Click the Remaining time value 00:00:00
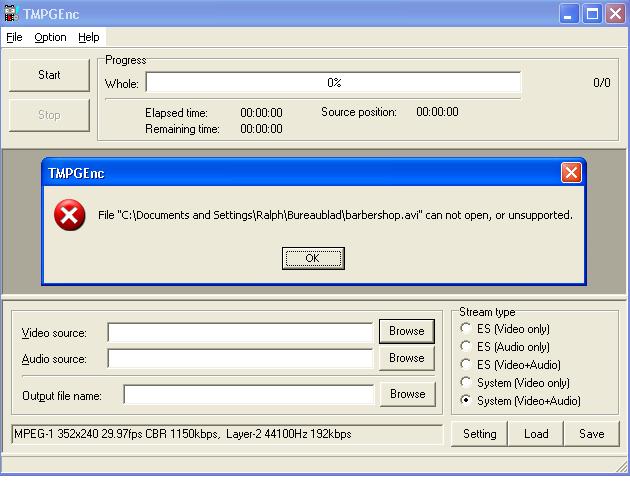This screenshot has height=483, width=630. (261, 129)
